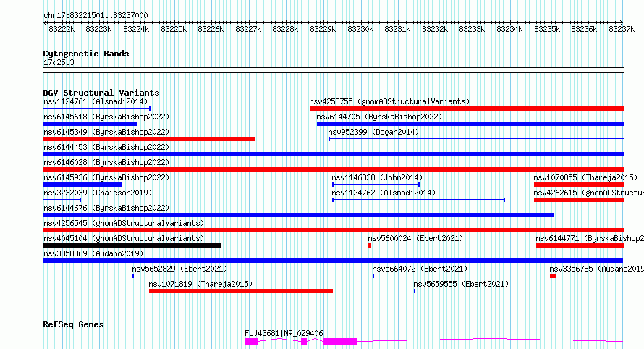Viewport: 644px width, 349px height.
Task: Click the 83233k ruler label
Action: (x=472, y=29)
